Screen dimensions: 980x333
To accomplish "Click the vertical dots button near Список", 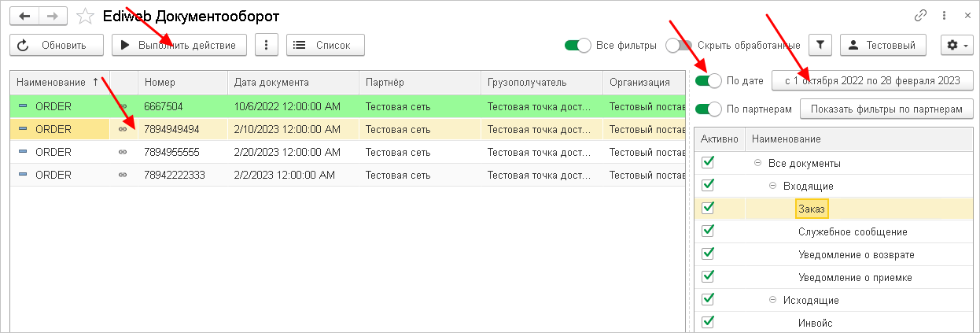I will coord(267,46).
